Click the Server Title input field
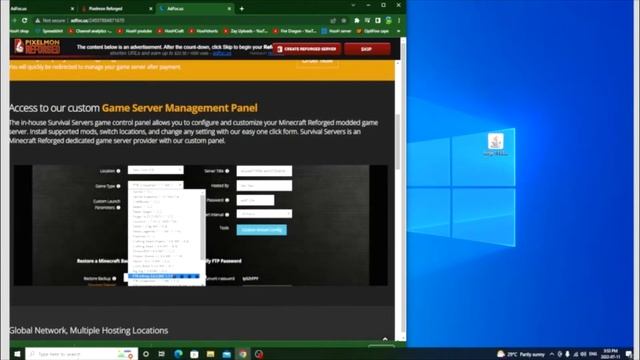640x360 pixels. tap(264, 171)
